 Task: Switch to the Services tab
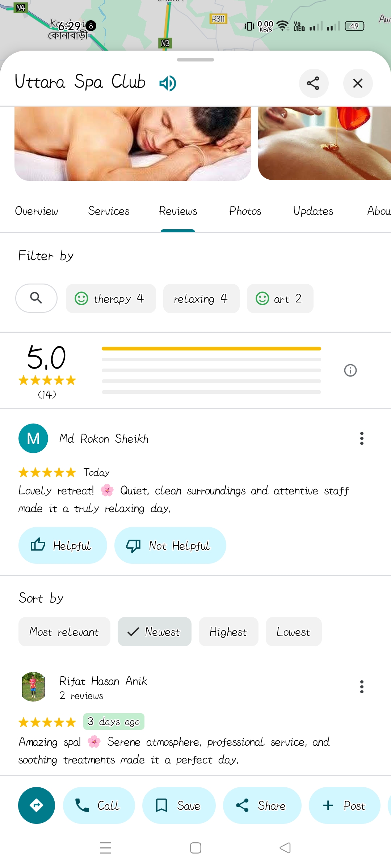click(x=109, y=211)
